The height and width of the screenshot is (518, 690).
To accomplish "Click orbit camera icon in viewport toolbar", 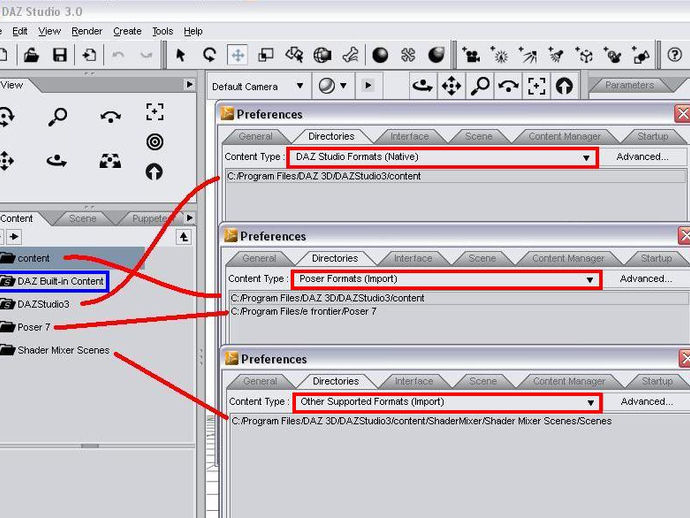I will pos(422,86).
